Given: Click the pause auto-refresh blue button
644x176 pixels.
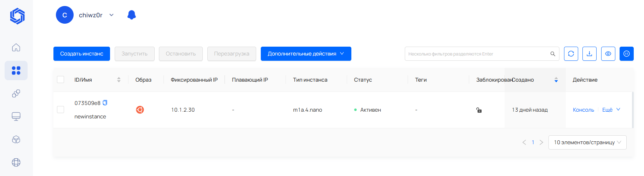Looking at the screenshot, I should tap(627, 54).
